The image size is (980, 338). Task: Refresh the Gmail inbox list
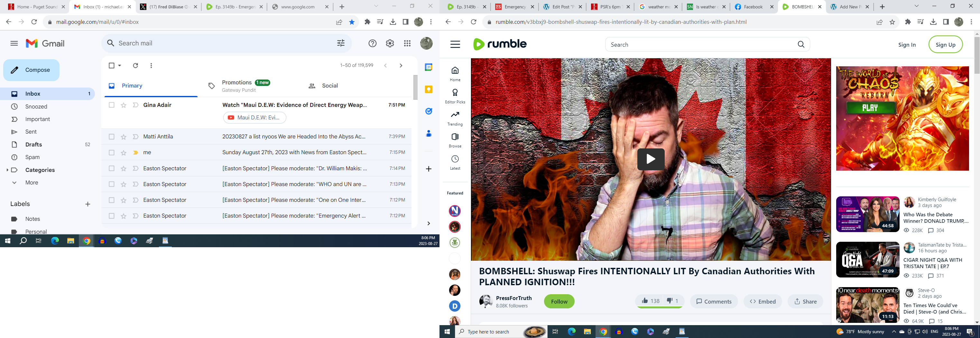click(x=135, y=65)
